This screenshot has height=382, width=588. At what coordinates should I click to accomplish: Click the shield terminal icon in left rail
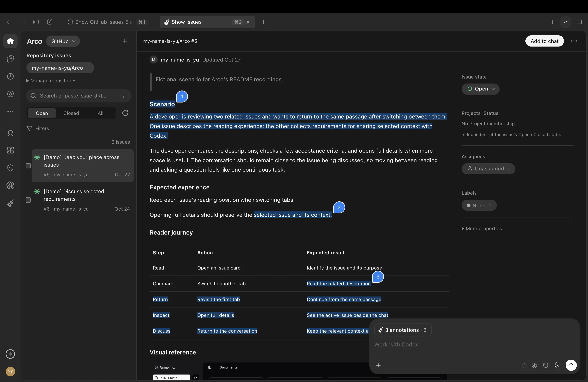[x=10, y=168]
